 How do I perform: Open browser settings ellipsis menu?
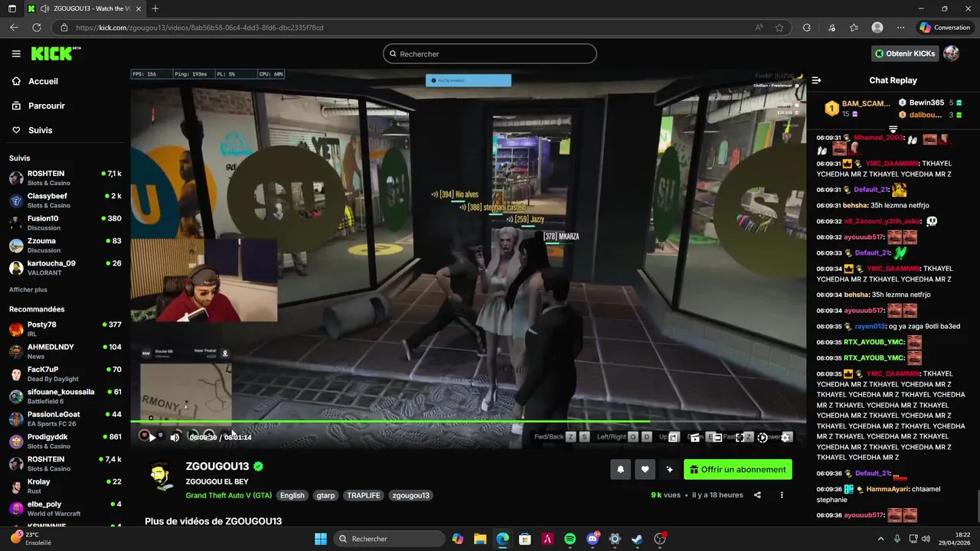coord(900,28)
